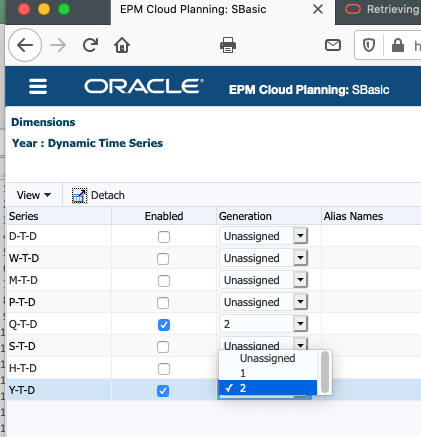Select the S-T-D series row label
The height and width of the screenshot is (437, 421).
(x=22, y=346)
